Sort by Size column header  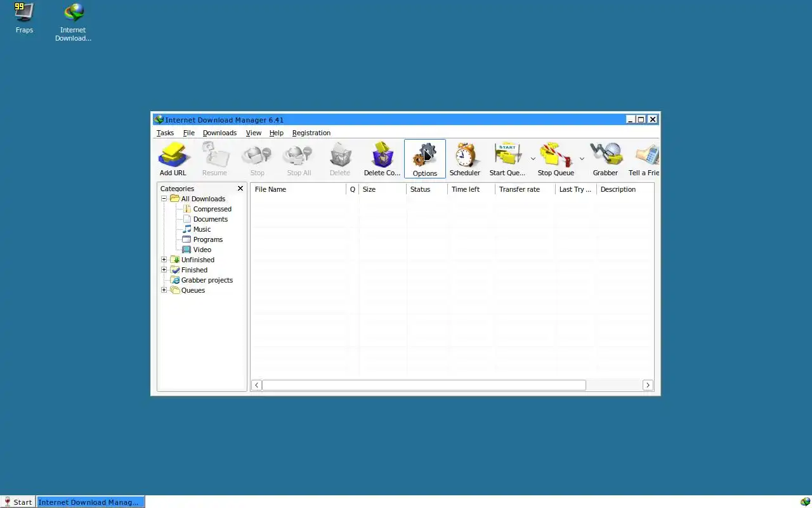coord(383,189)
